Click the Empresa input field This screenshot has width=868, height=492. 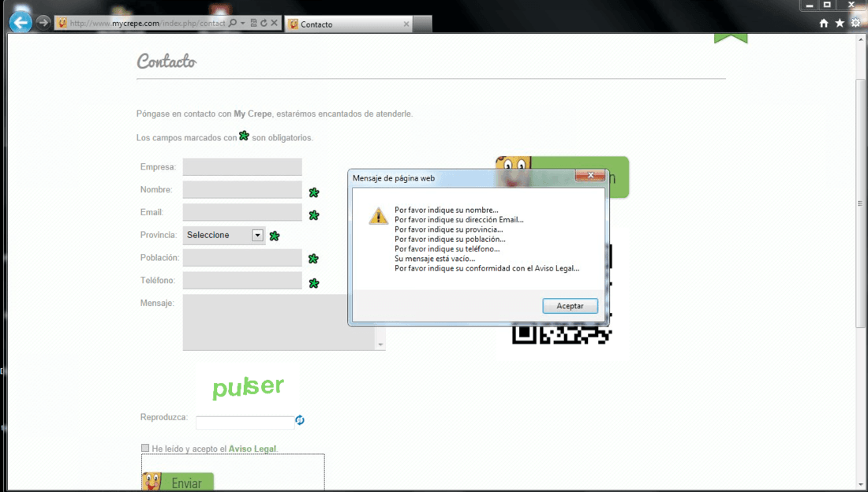pos(242,166)
